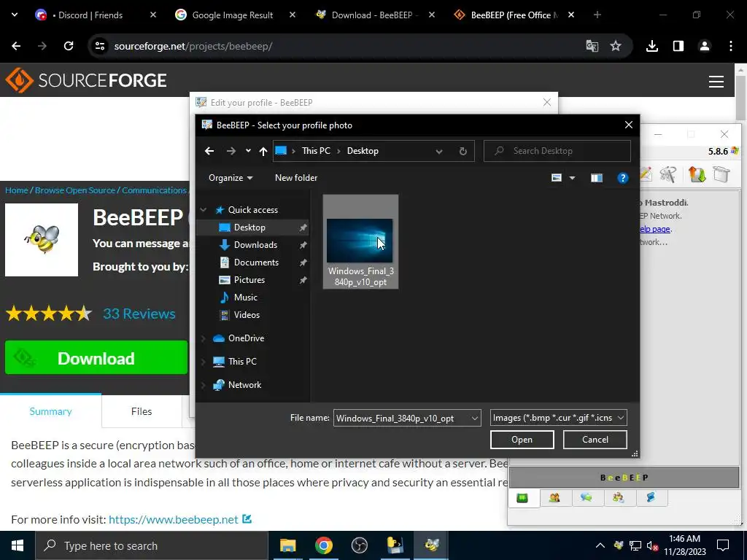747x560 pixels.
Task: Expand the OneDrive tree node
Action: click(204, 338)
